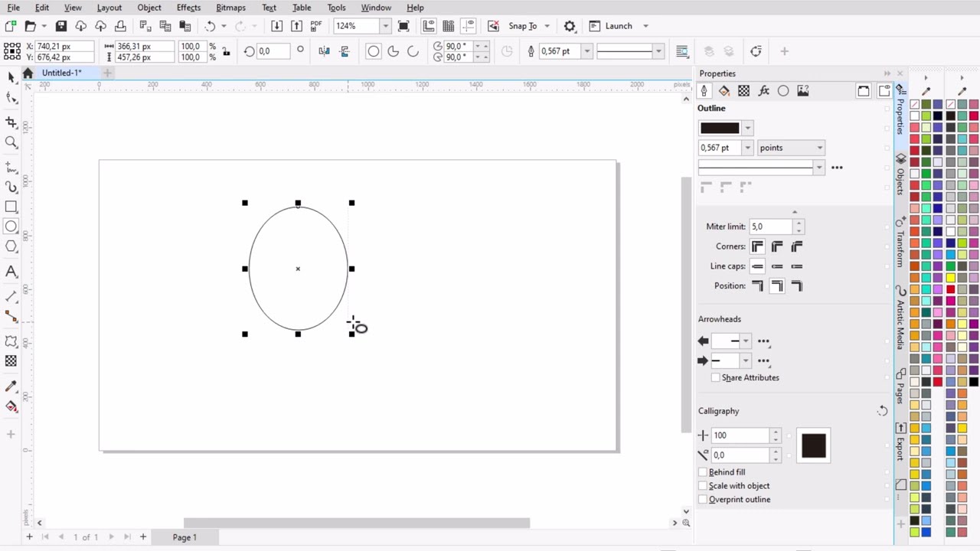The width and height of the screenshot is (980, 551).
Task: Open the Launch dropdown
Action: tap(645, 26)
